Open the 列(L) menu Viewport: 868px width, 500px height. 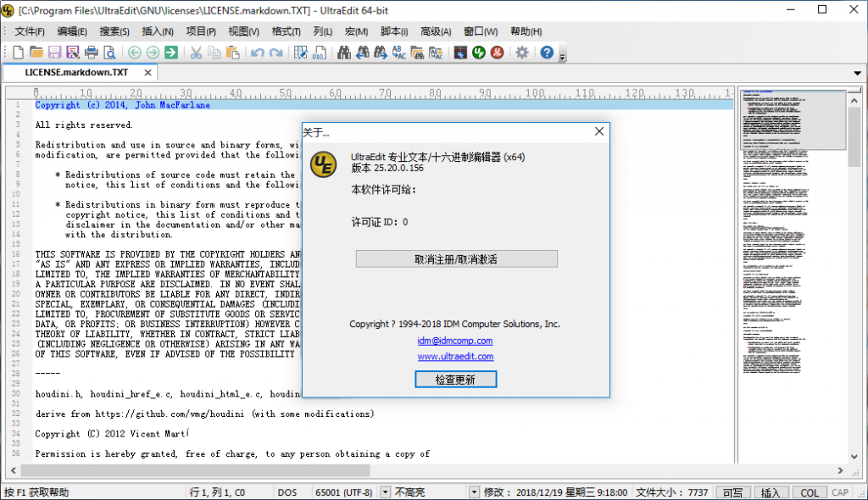pyautogui.click(x=323, y=31)
